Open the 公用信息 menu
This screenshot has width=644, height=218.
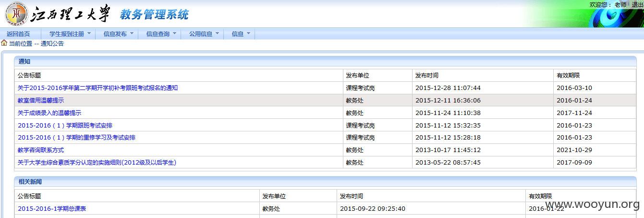tap(201, 34)
